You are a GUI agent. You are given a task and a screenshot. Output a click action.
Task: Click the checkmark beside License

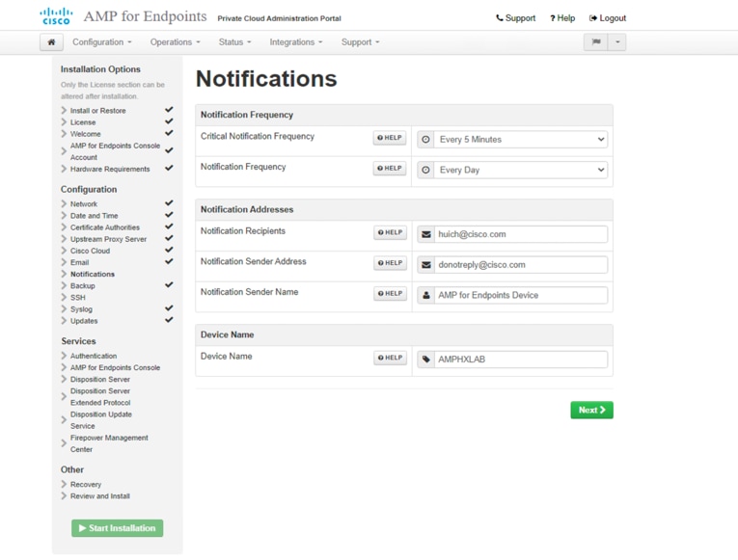(169, 121)
